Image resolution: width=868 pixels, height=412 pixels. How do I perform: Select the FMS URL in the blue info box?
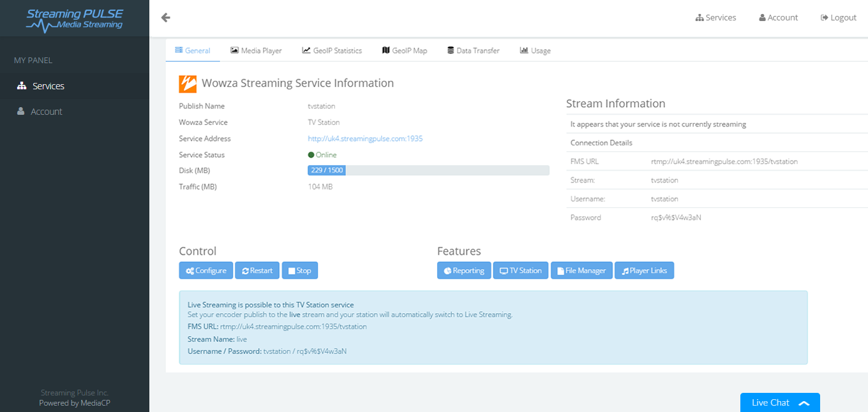(x=294, y=327)
